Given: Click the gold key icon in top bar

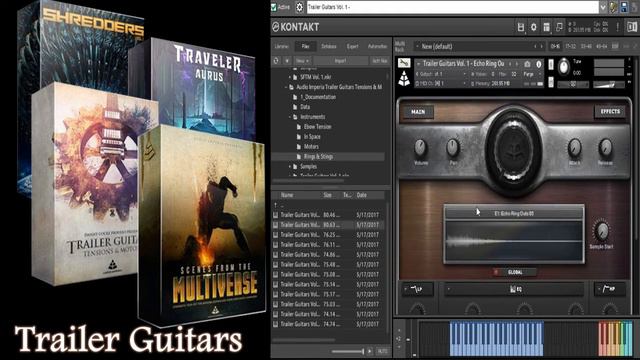Looking at the screenshot, I should click(613, 7).
